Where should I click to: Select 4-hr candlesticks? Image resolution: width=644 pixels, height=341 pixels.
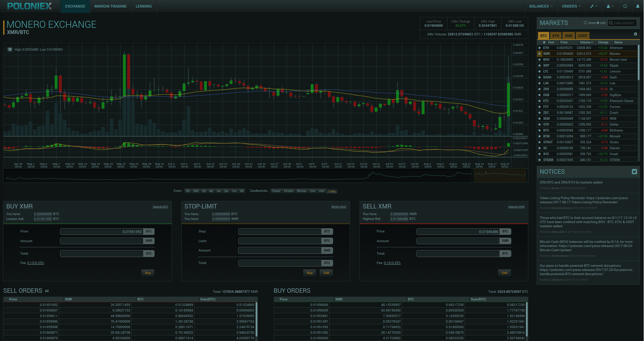322,191
